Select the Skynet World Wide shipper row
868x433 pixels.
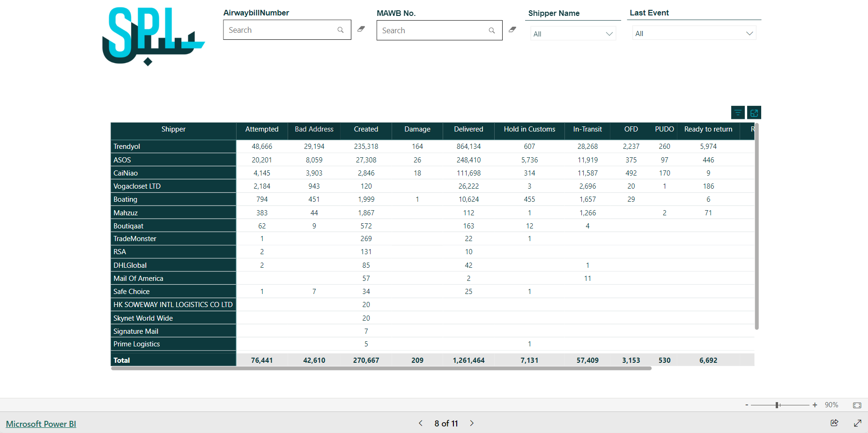click(x=173, y=318)
